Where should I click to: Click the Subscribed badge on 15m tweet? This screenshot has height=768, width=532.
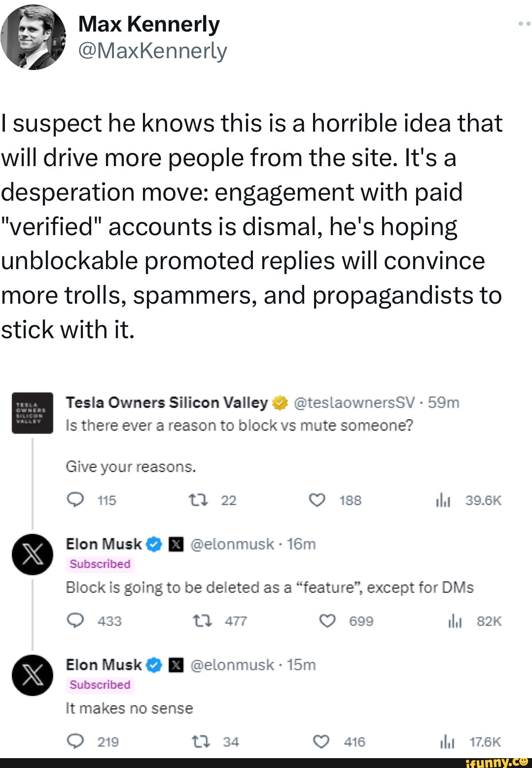(x=100, y=685)
